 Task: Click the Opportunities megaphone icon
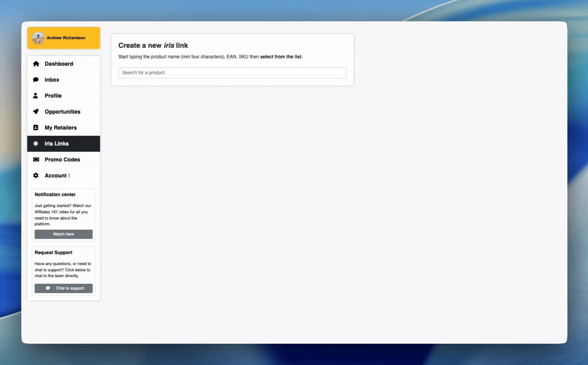point(36,112)
